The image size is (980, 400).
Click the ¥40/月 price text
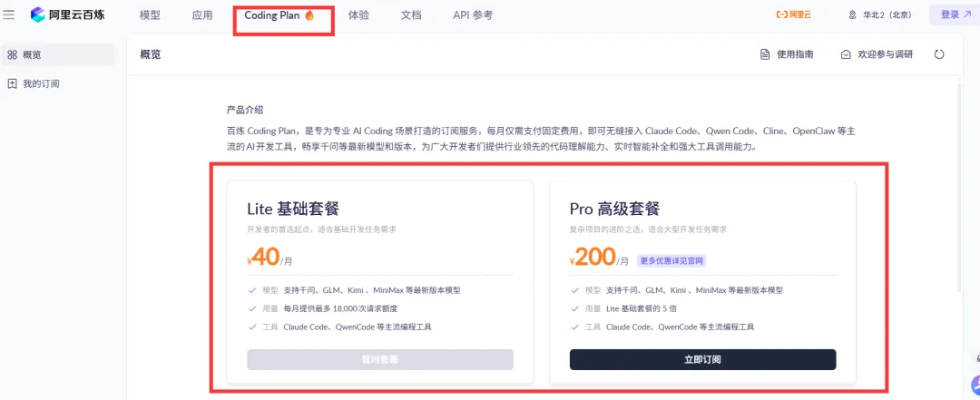coord(269,258)
